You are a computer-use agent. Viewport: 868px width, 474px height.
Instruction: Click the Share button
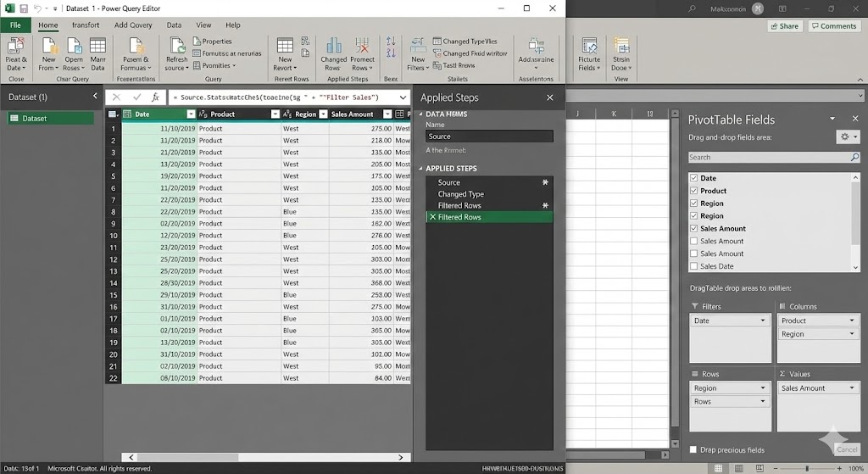(784, 26)
